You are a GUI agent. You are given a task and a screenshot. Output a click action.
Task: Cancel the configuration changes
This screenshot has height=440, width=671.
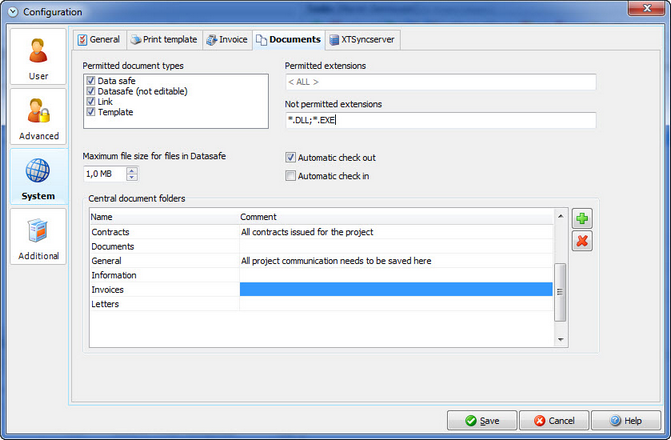(x=554, y=421)
